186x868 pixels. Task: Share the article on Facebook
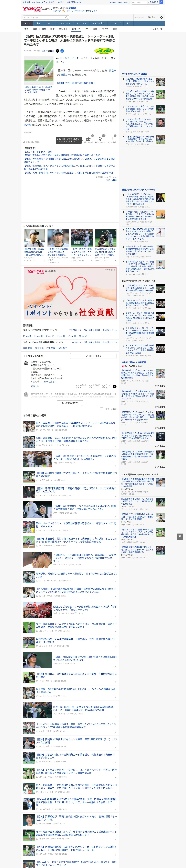[x=62, y=51]
